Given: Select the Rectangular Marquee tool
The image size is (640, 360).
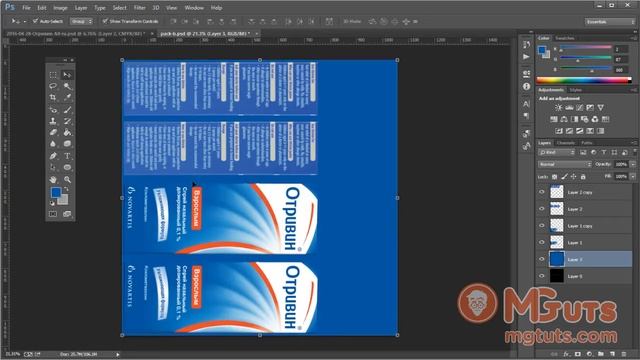Looking at the screenshot, I should pyautogui.click(x=53, y=75).
